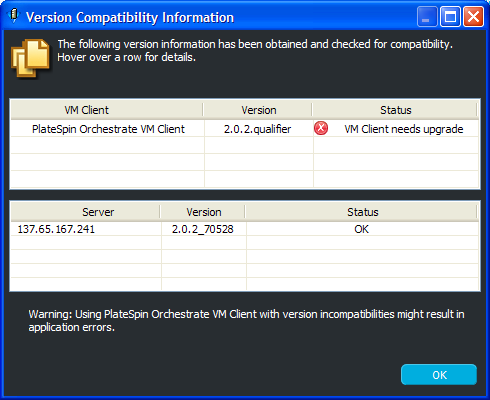490x400 pixels.
Task: Close the Version Compatibility Information window
Action: pyautogui.click(x=473, y=16)
